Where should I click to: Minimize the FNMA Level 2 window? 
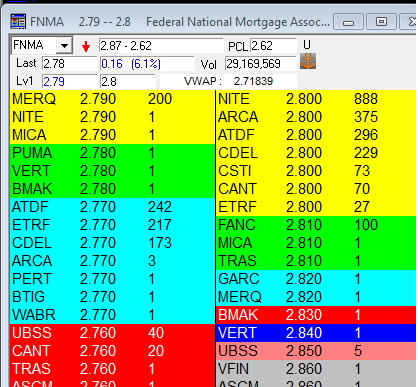click(x=348, y=22)
